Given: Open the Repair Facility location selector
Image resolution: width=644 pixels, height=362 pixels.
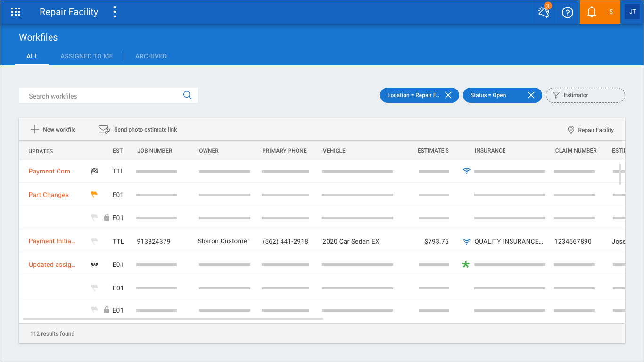Looking at the screenshot, I should point(591,130).
